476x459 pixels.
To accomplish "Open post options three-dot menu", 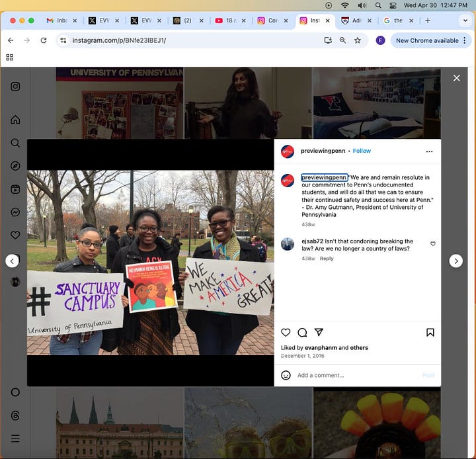I will coord(429,151).
